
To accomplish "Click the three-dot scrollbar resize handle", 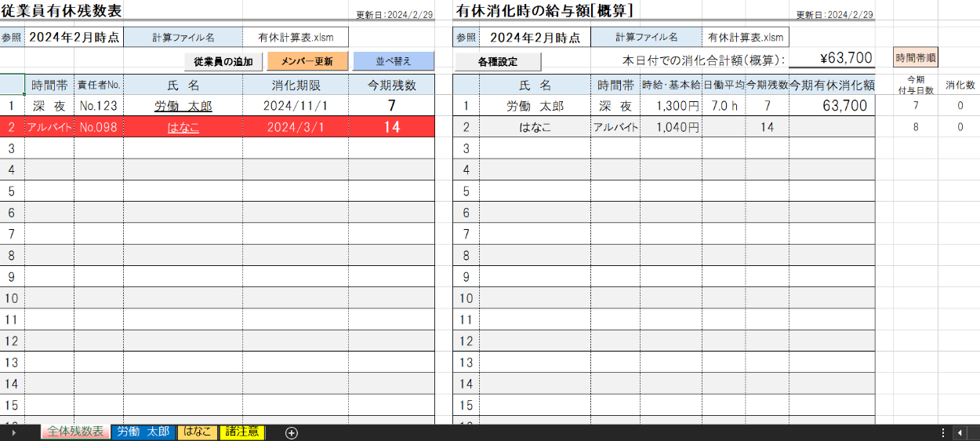I will click(x=942, y=432).
